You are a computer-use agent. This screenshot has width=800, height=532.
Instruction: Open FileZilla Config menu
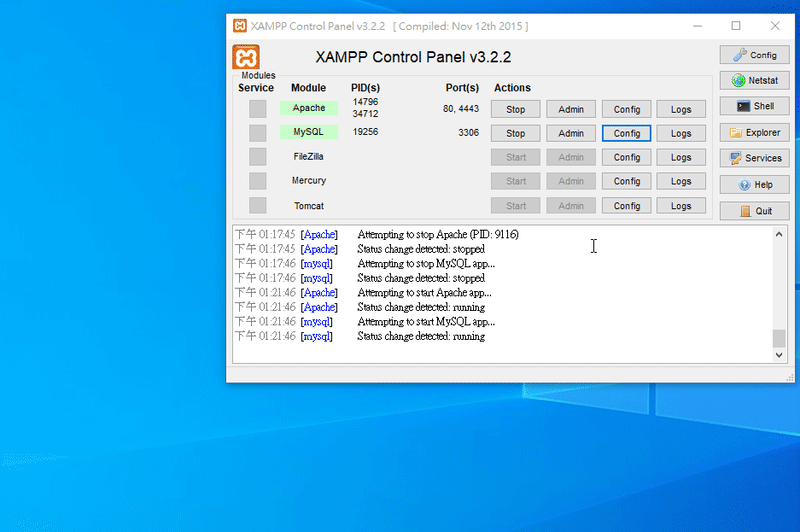tap(627, 157)
